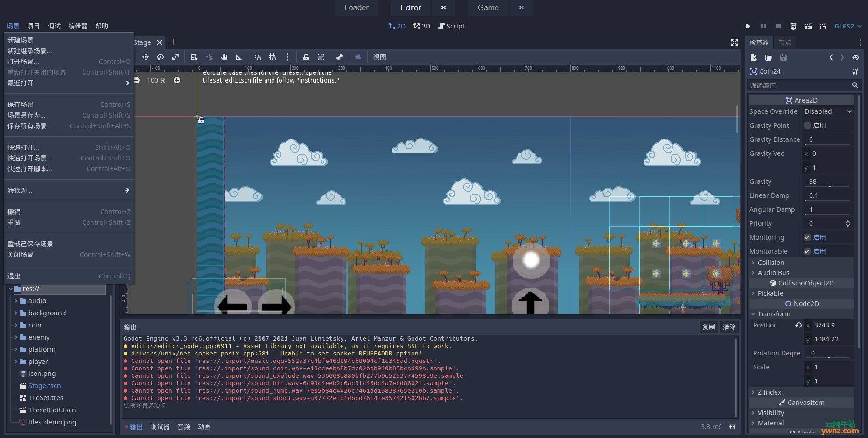Expand the Z Index section
This screenshot has width=868, height=438.
coord(802,392)
